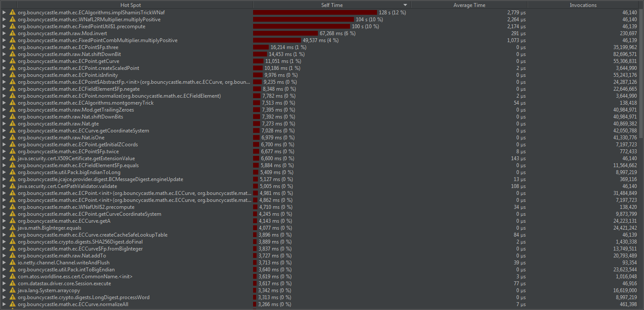Click the warning icon beside System.arraycopy
Viewport: 644px width, 310px height.
12,290
